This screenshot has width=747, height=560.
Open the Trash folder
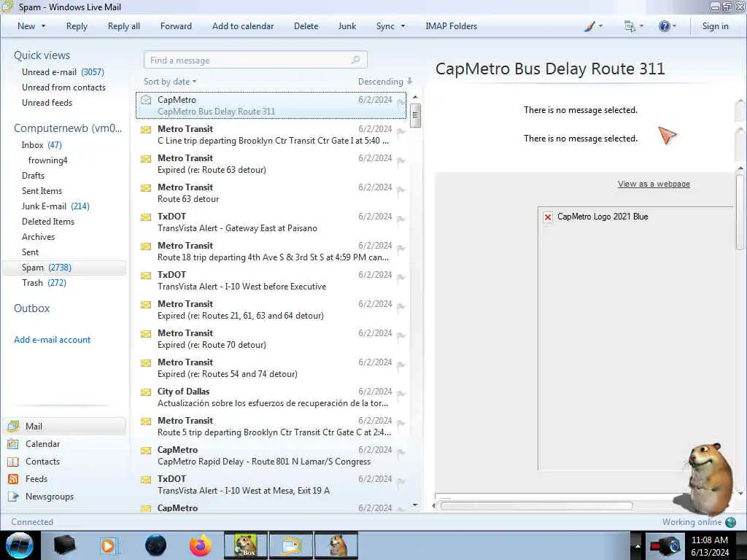click(x=44, y=283)
